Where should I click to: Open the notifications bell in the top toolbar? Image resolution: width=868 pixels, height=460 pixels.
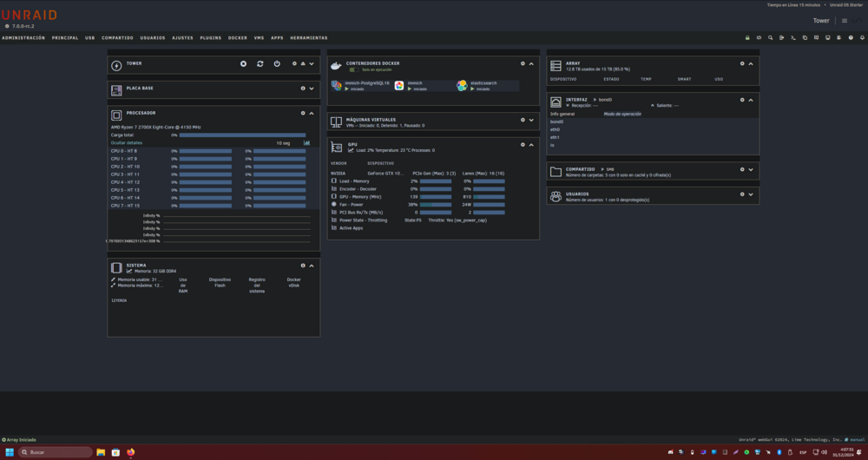(863, 37)
